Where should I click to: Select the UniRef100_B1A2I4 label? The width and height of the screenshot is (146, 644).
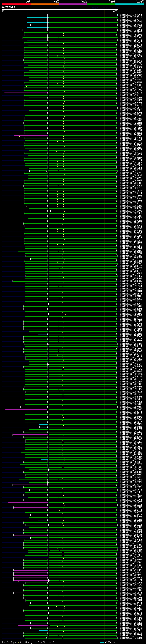click(x=131, y=357)
